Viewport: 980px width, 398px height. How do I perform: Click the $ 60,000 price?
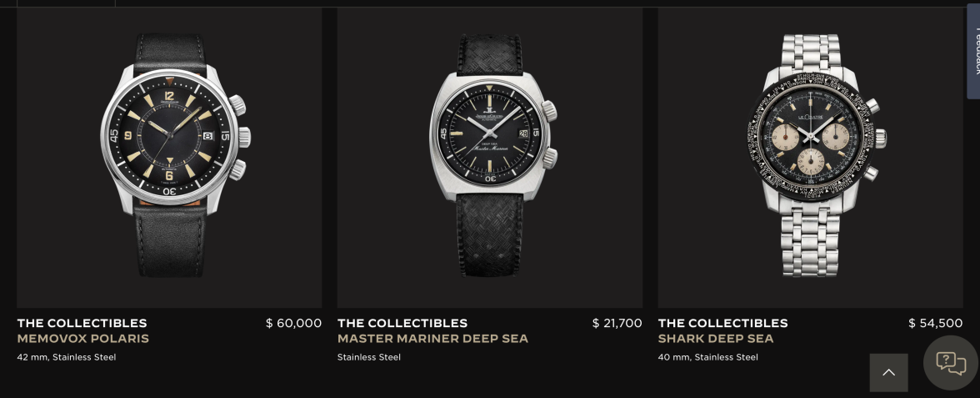(293, 323)
